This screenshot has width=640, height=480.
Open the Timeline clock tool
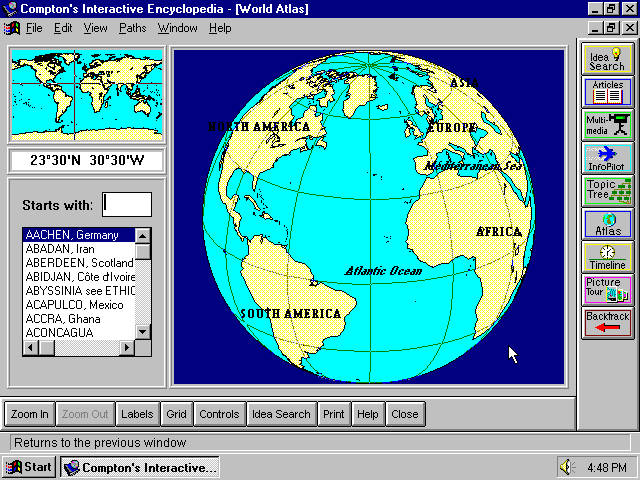[607, 257]
